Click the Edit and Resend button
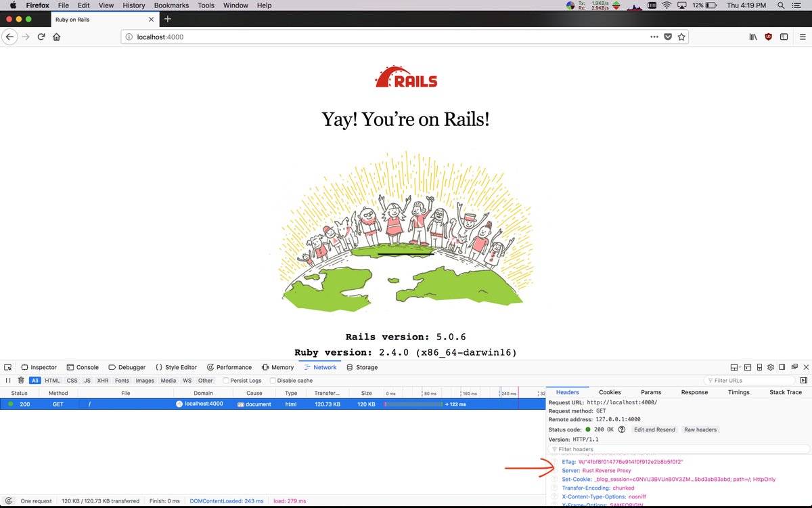Image resolution: width=812 pixels, height=508 pixels. 654,429
